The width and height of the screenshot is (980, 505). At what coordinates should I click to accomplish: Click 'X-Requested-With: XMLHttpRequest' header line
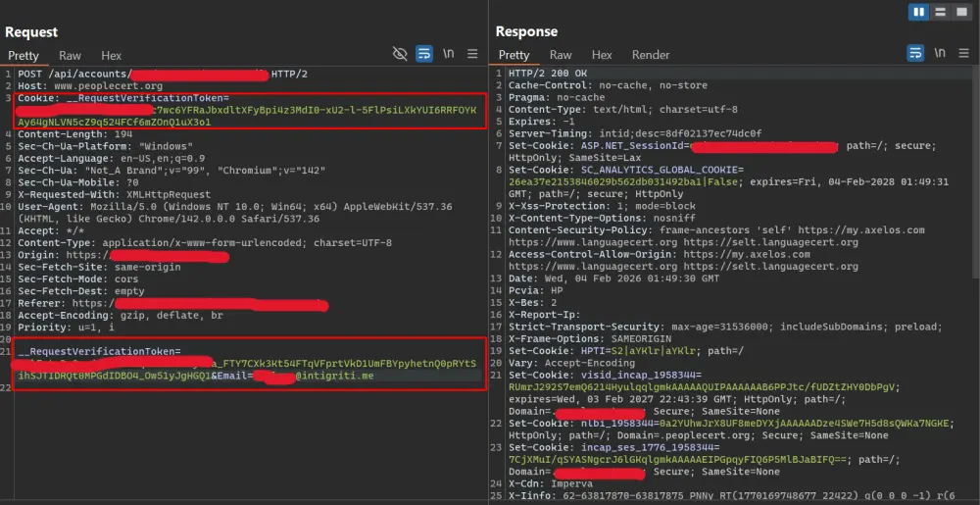(115, 194)
